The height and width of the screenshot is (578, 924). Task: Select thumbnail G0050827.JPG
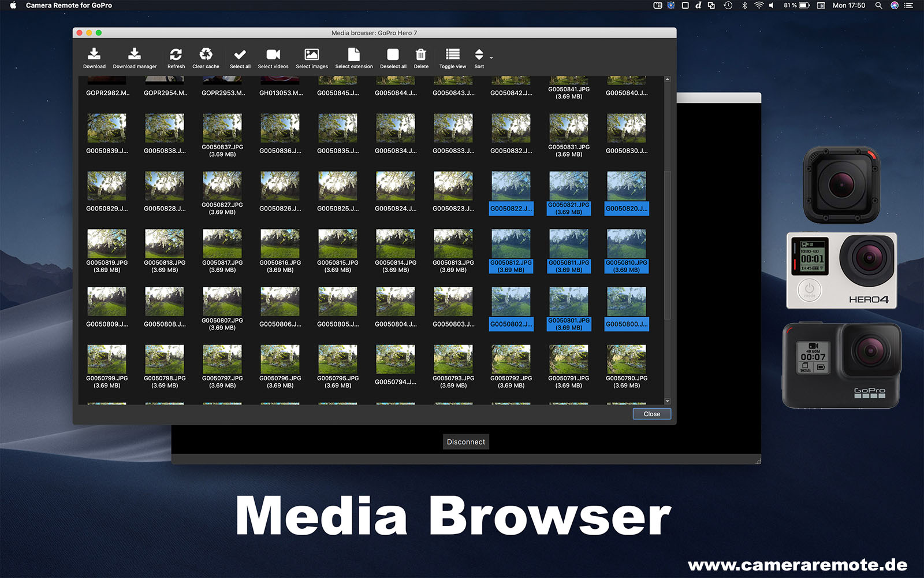[222, 186]
